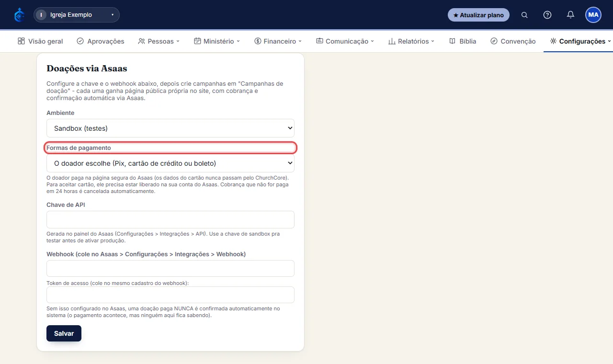Click the Token de acesso field
This screenshot has height=364, width=613.
[x=170, y=295]
